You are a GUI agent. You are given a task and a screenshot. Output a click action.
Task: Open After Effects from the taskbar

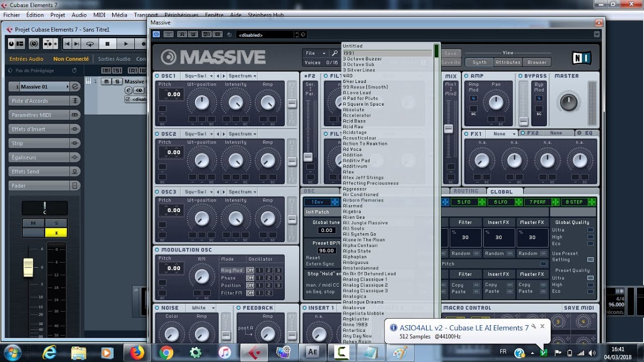(312, 352)
